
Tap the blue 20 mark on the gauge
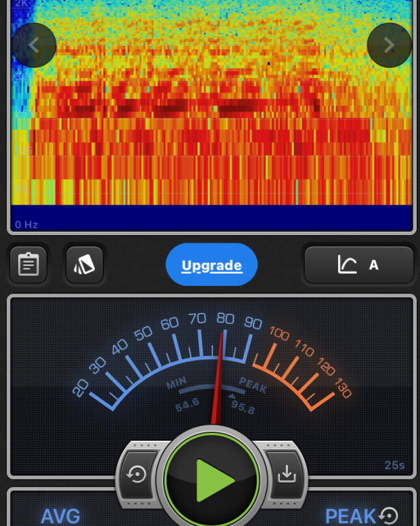[81, 387]
